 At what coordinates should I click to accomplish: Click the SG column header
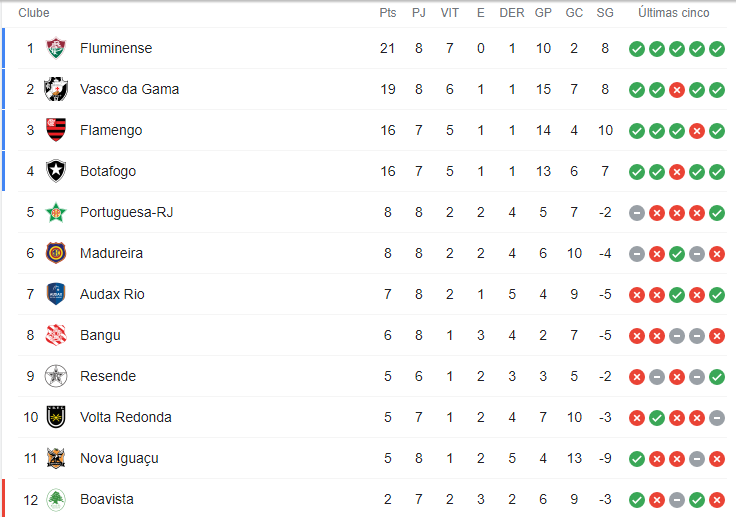tap(605, 13)
